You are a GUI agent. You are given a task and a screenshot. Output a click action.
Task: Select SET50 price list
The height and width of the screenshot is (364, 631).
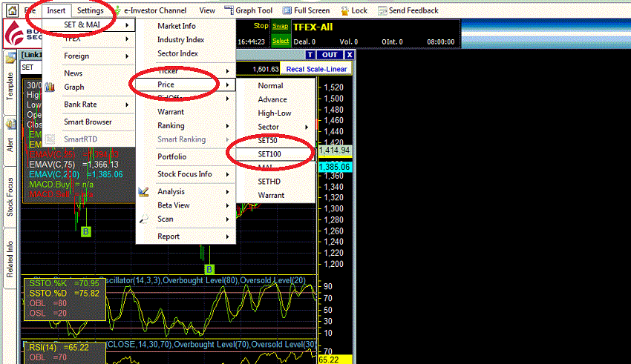pos(275,140)
